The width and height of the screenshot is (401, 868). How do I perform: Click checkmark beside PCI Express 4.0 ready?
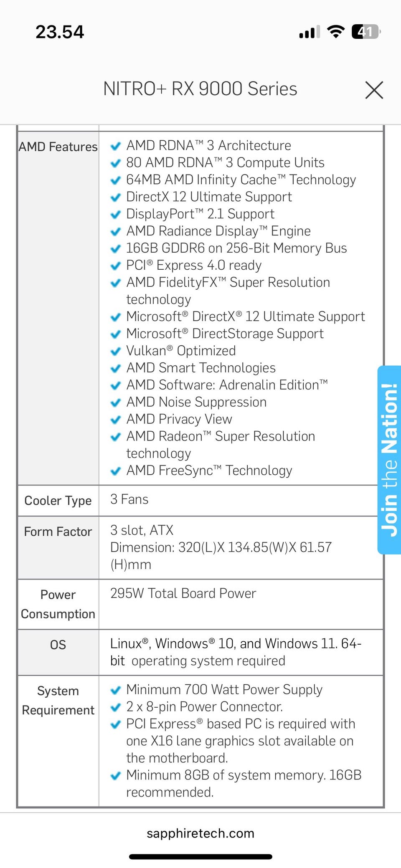point(115,266)
